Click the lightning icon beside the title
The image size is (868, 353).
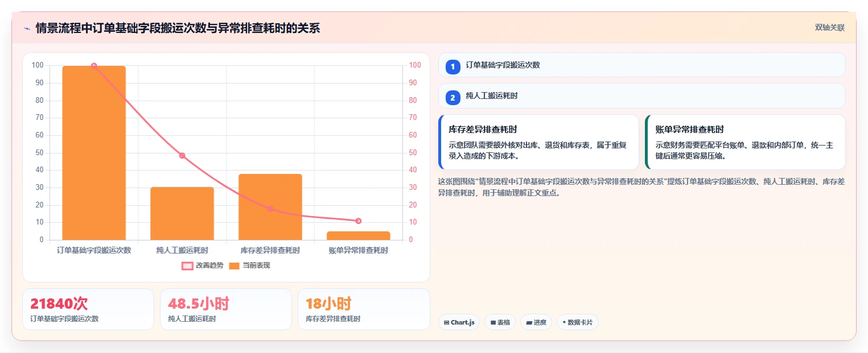click(x=27, y=28)
